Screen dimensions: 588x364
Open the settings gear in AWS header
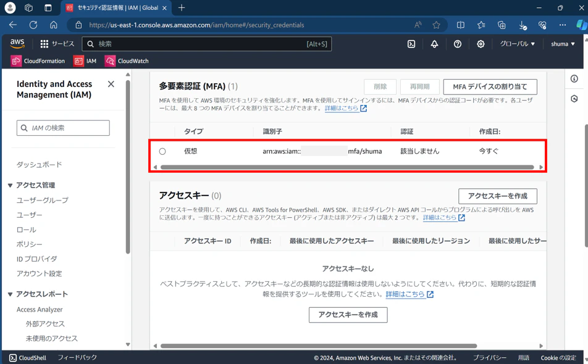click(481, 44)
